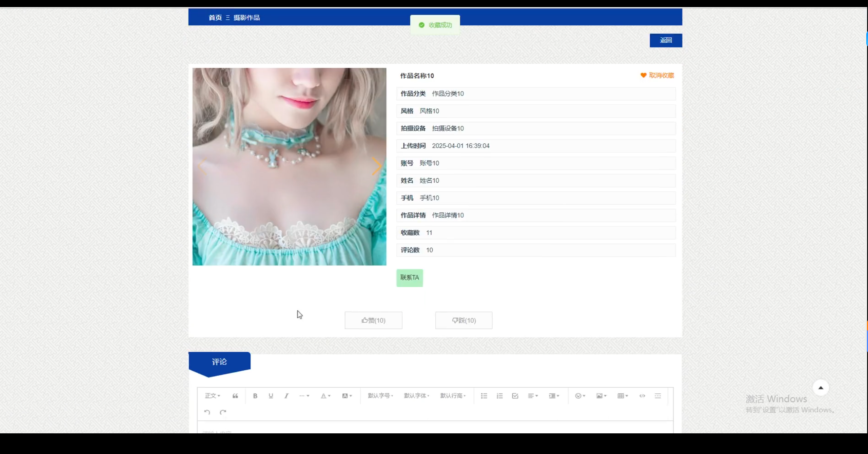Apply underline formatting

pyautogui.click(x=271, y=395)
